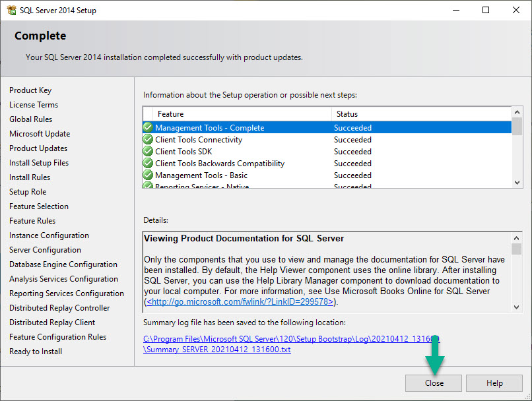The height and width of the screenshot is (401, 532).
Task: Click the Distributed Replay Controller step
Action: pos(59,308)
